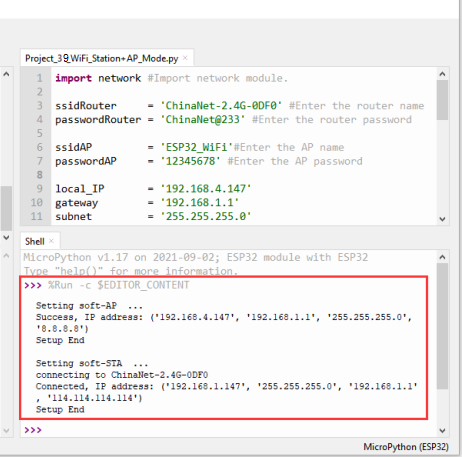Click the Shell pane's vertical scrollbar thumb

pyautogui.click(x=442, y=326)
